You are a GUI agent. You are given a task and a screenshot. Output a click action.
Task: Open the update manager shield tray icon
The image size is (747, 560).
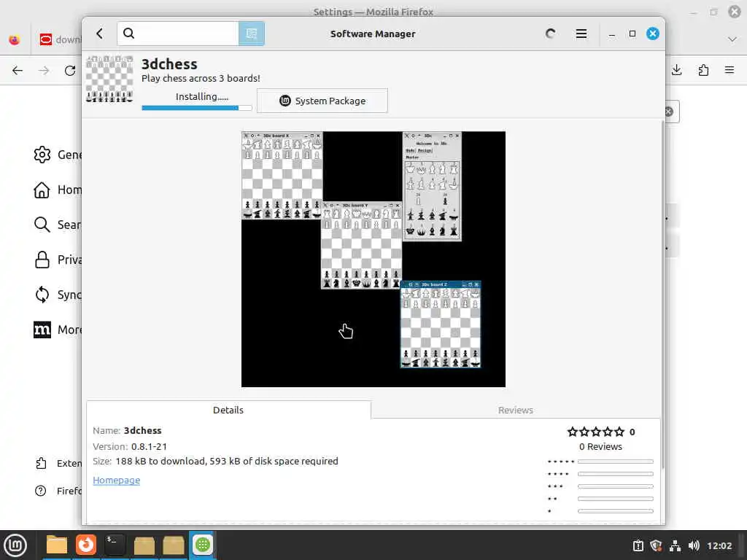(656, 545)
